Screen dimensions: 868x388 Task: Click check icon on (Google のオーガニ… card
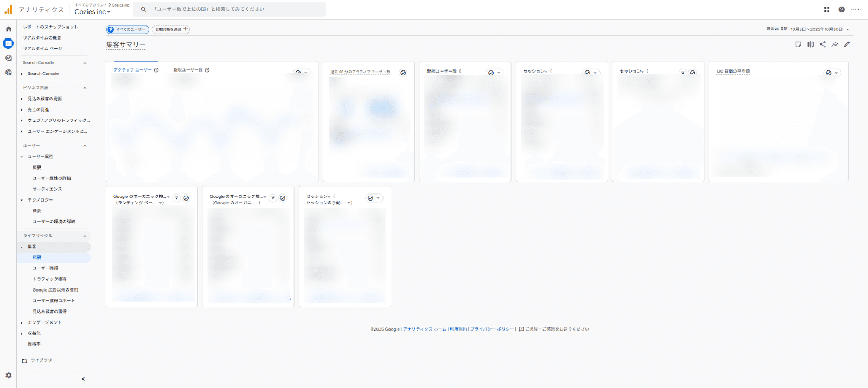[283, 198]
